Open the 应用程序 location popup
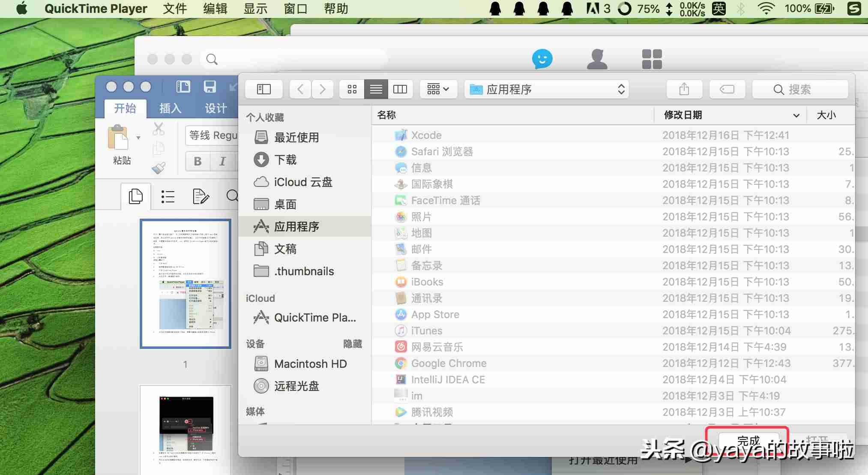The image size is (868, 475). [547, 89]
